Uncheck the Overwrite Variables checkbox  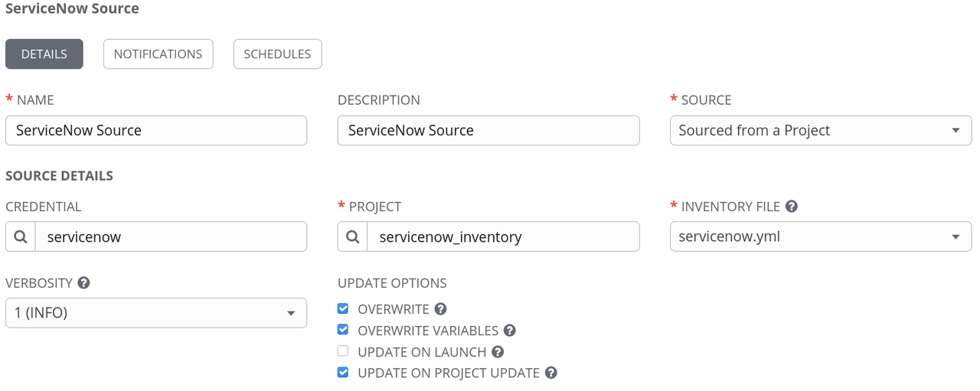click(x=343, y=330)
